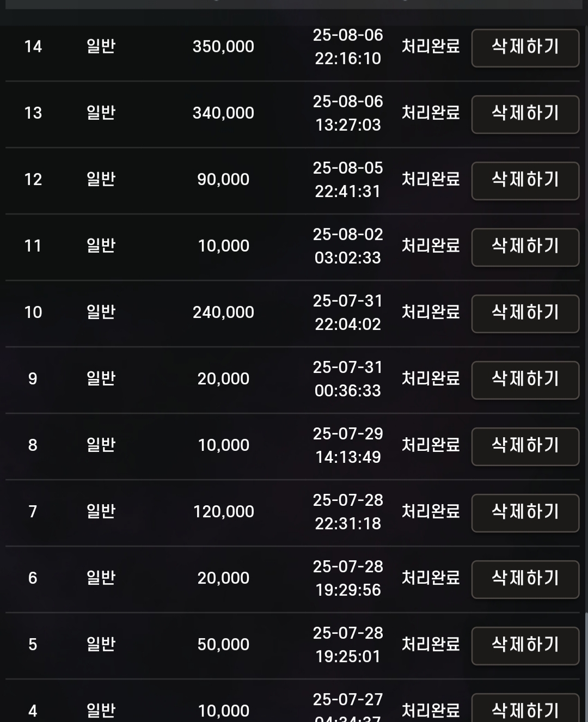Click the 처리완료 status of row 13
The height and width of the screenshot is (722, 588).
pos(431,113)
